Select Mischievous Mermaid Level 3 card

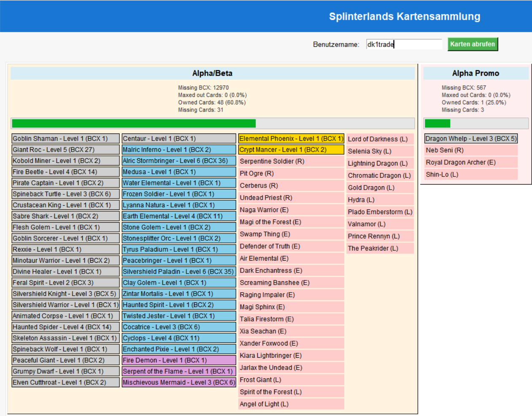(x=179, y=383)
